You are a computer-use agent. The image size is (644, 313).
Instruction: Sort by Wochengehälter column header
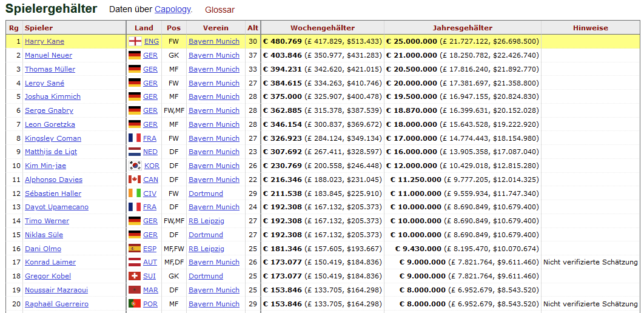323,28
